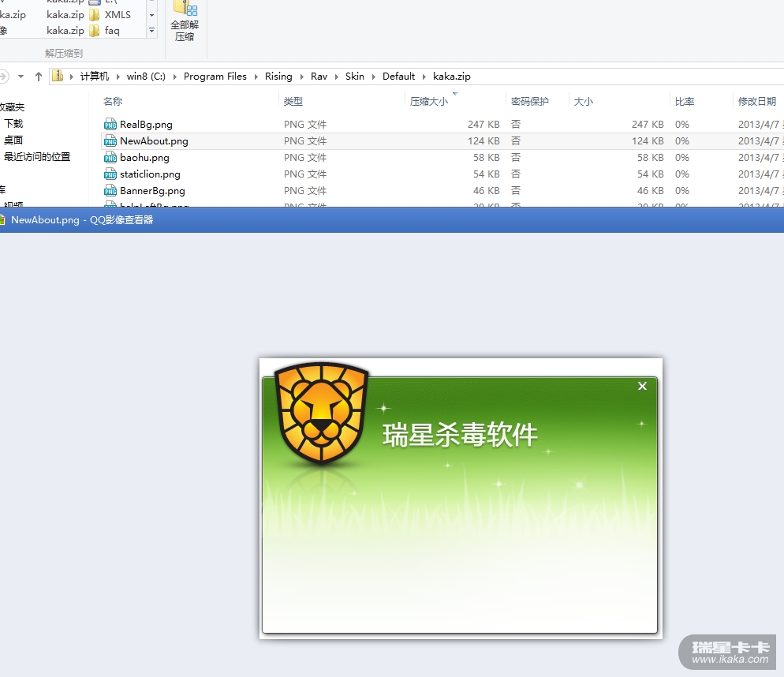Select the faq folder destination
Screen dimensions: 784x677
pyautogui.click(x=104, y=31)
